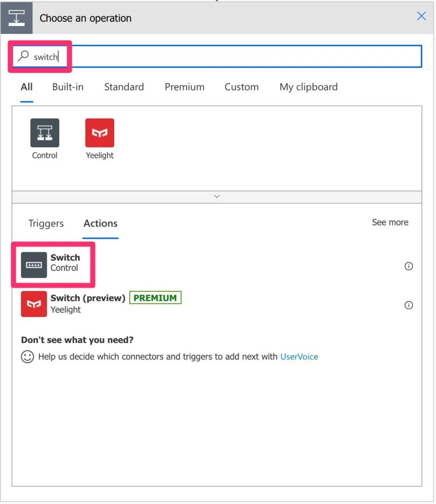
Task: Open the UserVoice link
Action: point(299,357)
